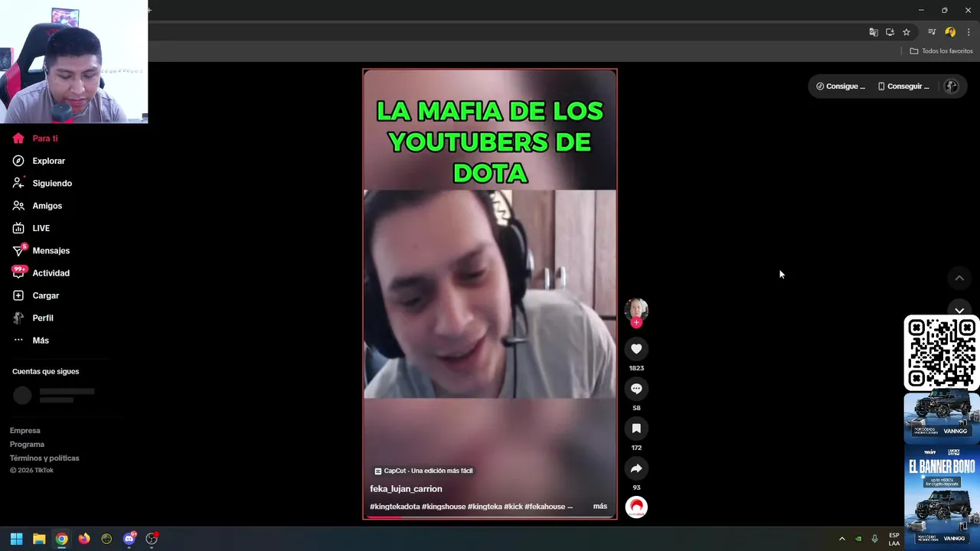Click the install app icon in address bar
980x551 pixels.
pos(890,32)
